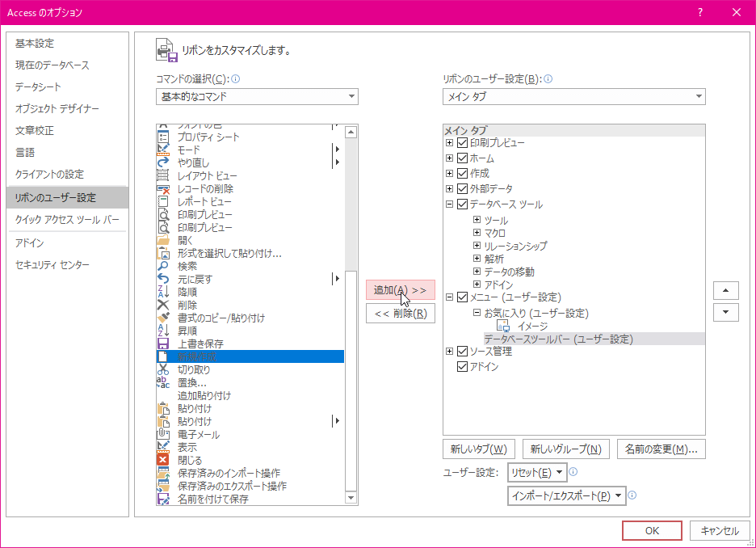The image size is (756, 548).
Task: Toggle the ソース管理 checkbox
Action: click(462, 351)
